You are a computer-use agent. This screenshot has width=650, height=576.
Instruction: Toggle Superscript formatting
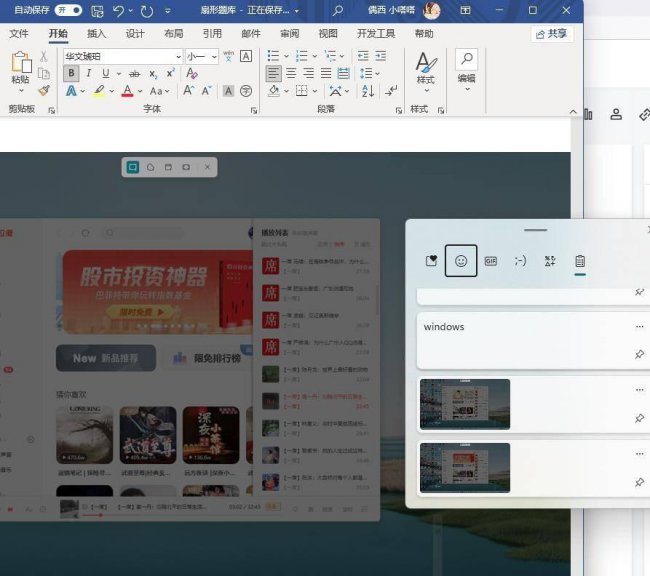[x=170, y=73]
